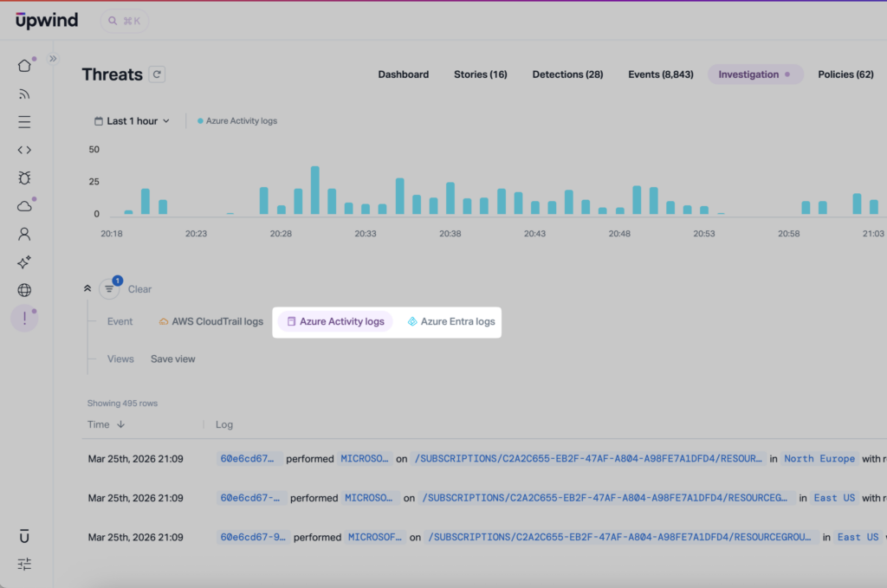
Task: Open the settings sliders icon at sidebar bottom
Action: pyautogui.click(x=25, y=564)
